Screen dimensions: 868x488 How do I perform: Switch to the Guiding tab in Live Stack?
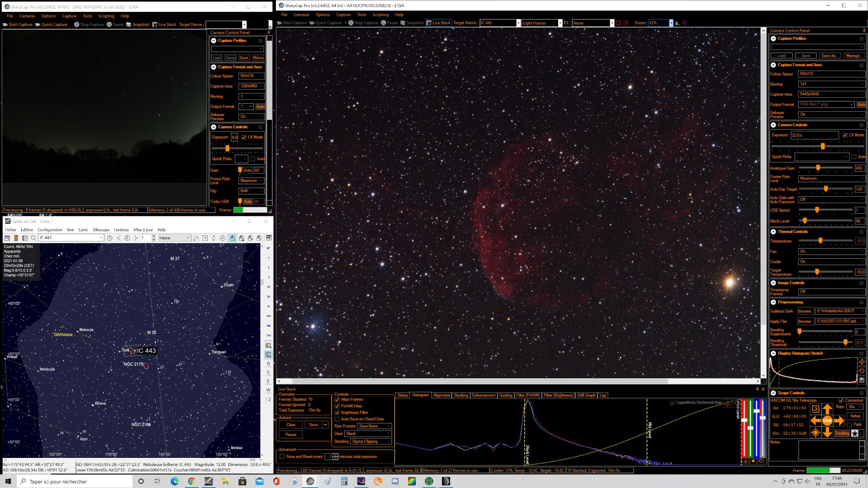[505, 395]
